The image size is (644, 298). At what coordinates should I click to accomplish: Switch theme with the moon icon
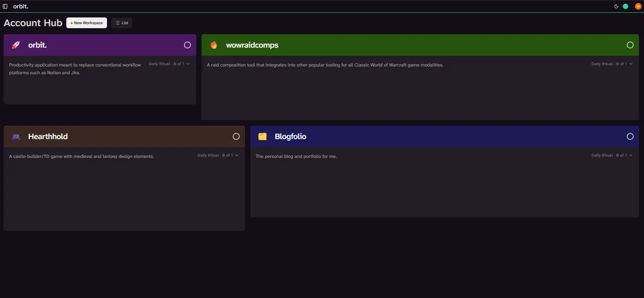(616, 7)
